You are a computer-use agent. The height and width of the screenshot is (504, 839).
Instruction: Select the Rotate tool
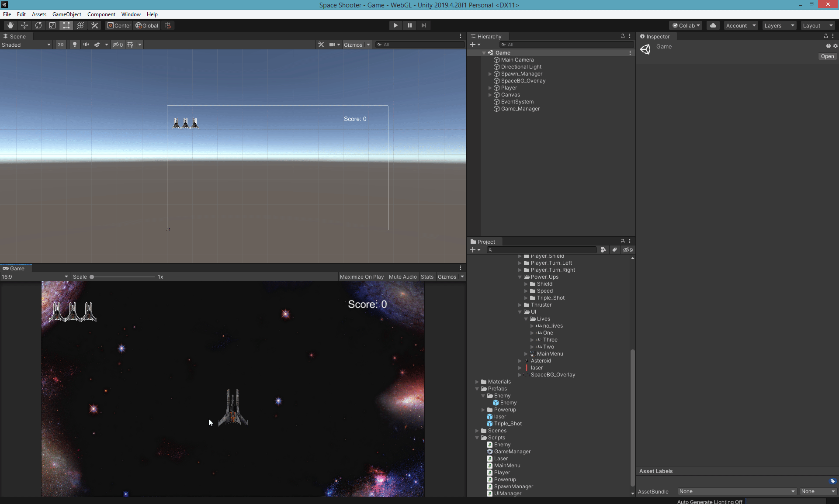click(38, 25)
